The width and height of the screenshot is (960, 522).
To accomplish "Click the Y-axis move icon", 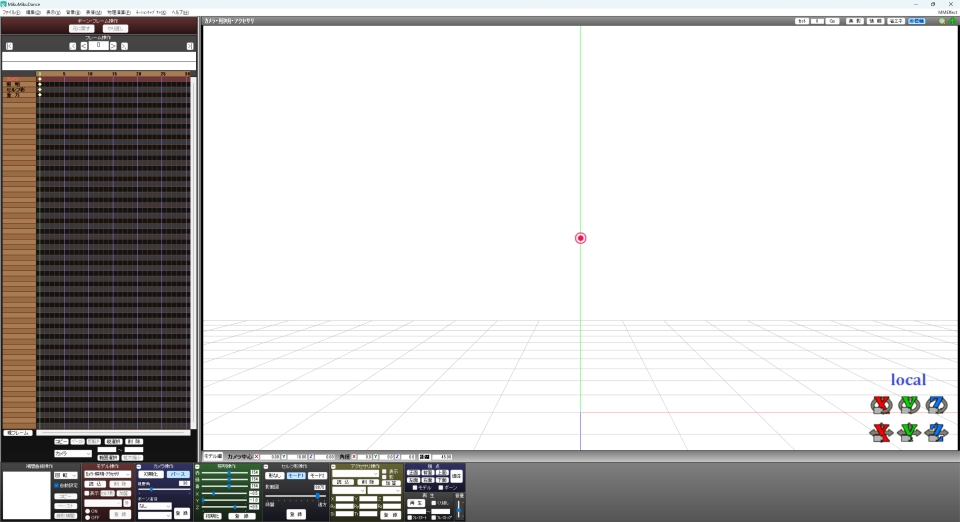I will 909,432.
